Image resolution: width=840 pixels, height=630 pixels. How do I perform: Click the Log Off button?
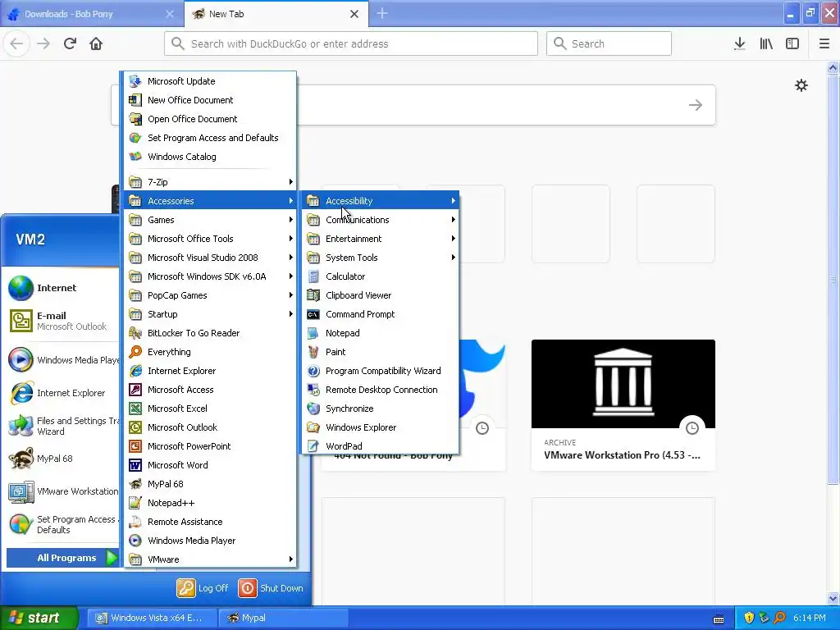[203, 587]
